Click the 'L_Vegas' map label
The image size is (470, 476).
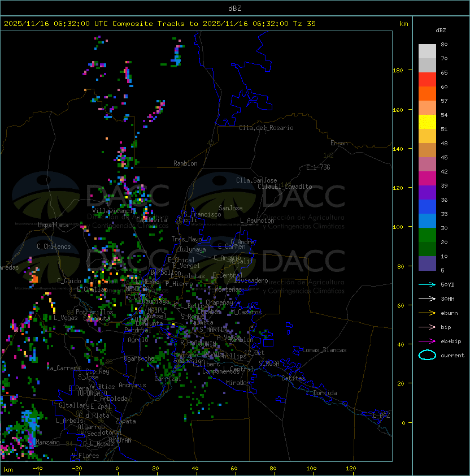tap(66, 318)
